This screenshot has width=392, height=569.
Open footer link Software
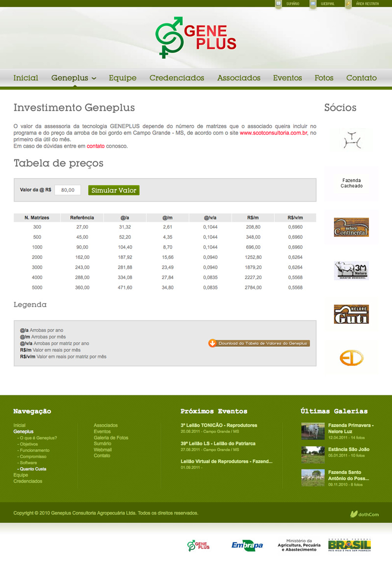coord(28,463)
